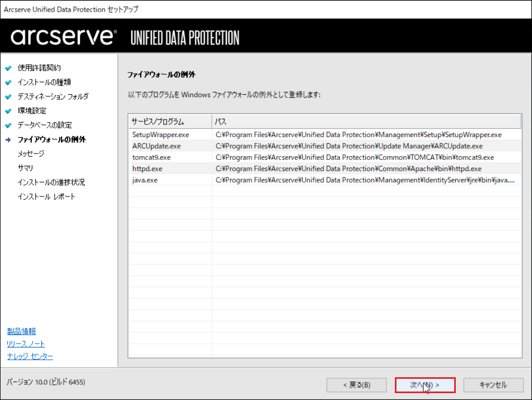Select the tomcat9.exe row
This screenshot has height=400, width=532.
pyautogui.click(x=324, y=157)
